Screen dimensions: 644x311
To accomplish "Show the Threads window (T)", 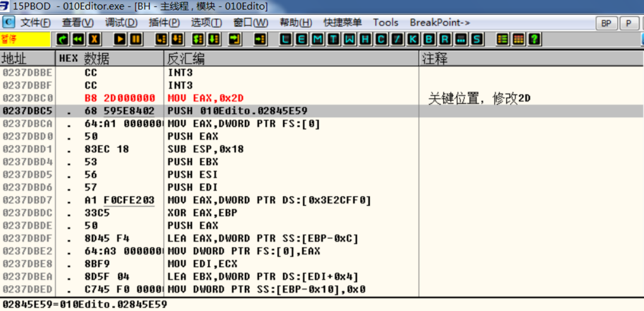I will [334, 39].
